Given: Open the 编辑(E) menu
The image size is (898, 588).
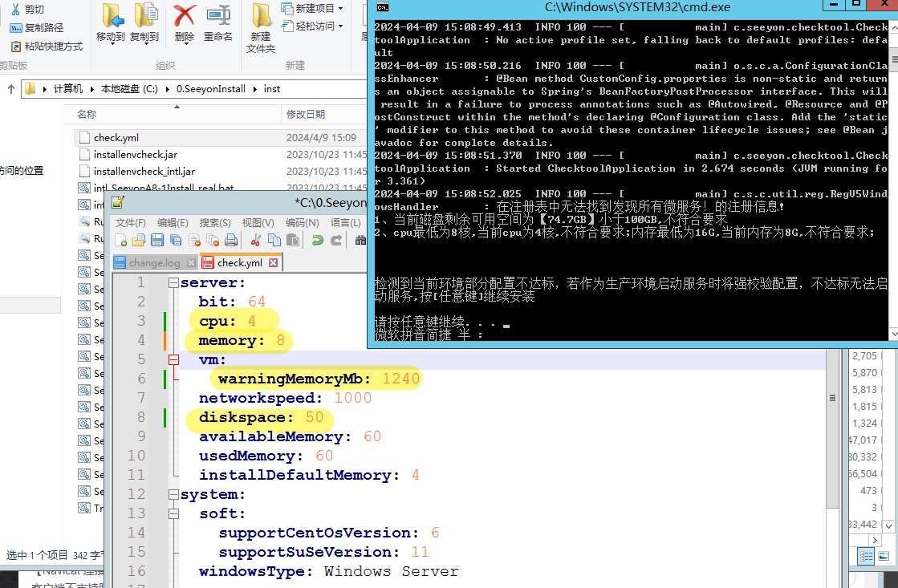Looking at the screenshot, I should pos(173,223).
